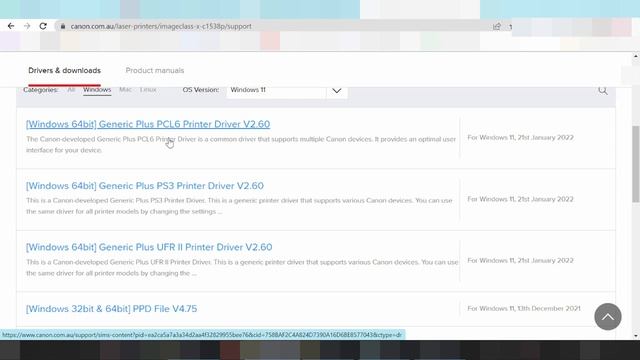The image size is (640, 360).
Task: Click the date text in PS3 driver row
Action: (x=520, y=199)
